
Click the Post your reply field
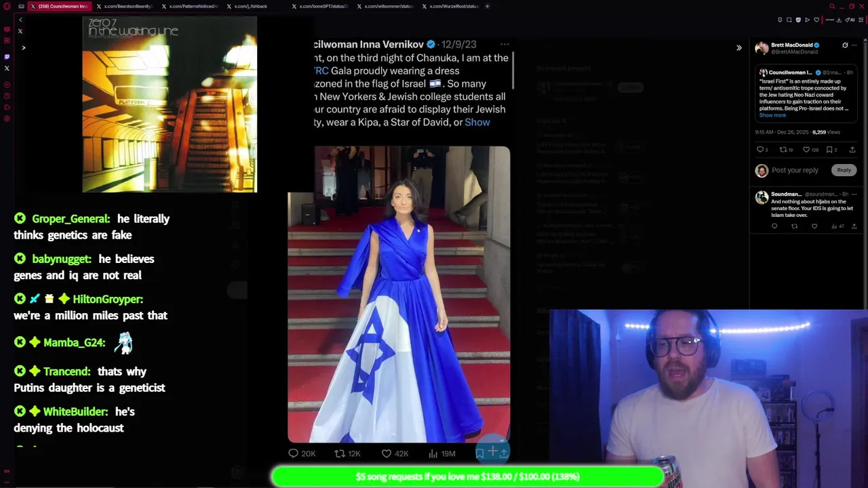click(795, 170)
